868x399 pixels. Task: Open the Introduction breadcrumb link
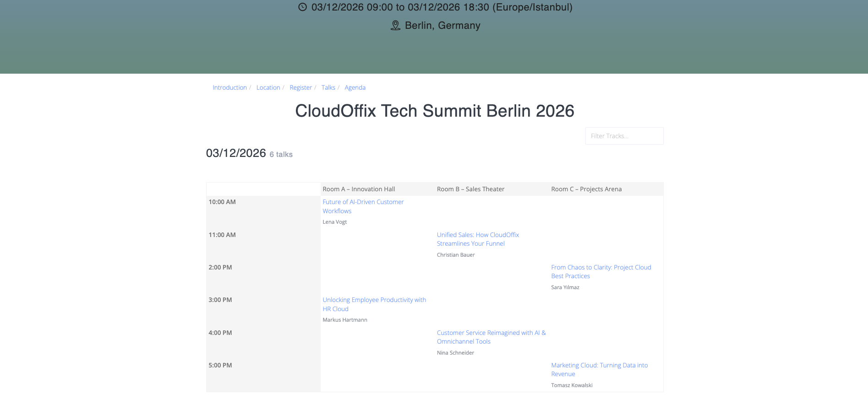[x=229, y=87]
